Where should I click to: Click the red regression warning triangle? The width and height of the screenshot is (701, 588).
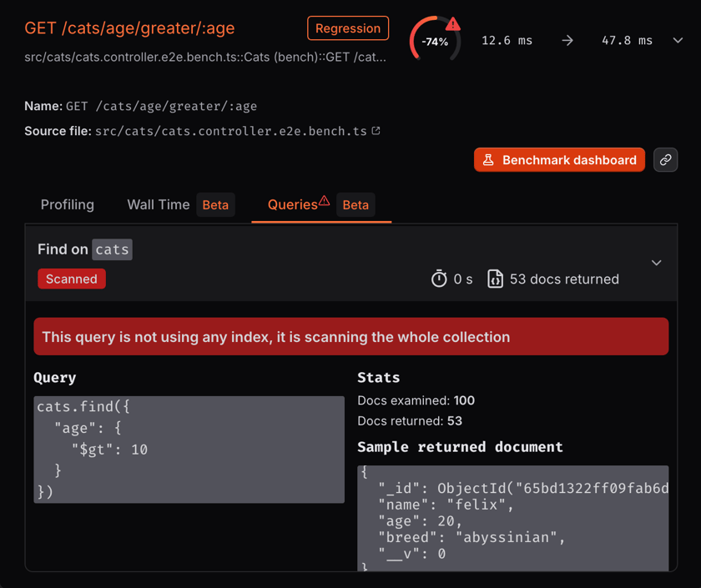pos(453,23)
